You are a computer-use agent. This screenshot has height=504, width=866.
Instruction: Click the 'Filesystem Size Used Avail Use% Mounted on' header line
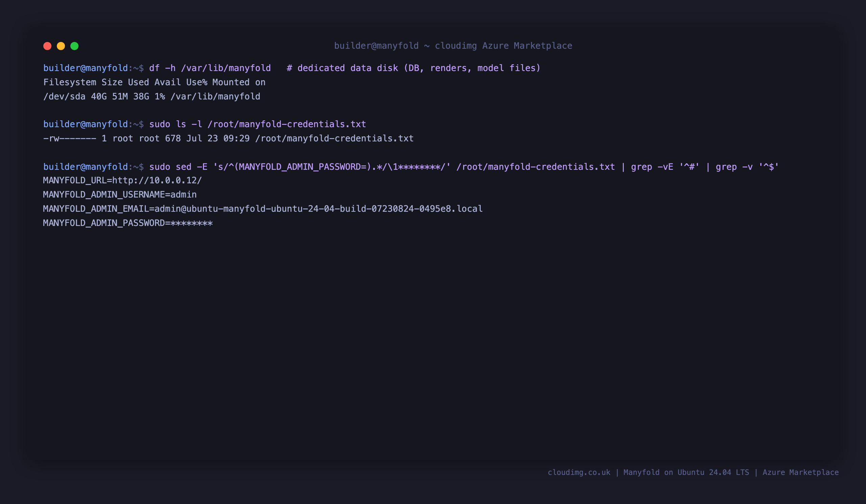pos(154,83)
